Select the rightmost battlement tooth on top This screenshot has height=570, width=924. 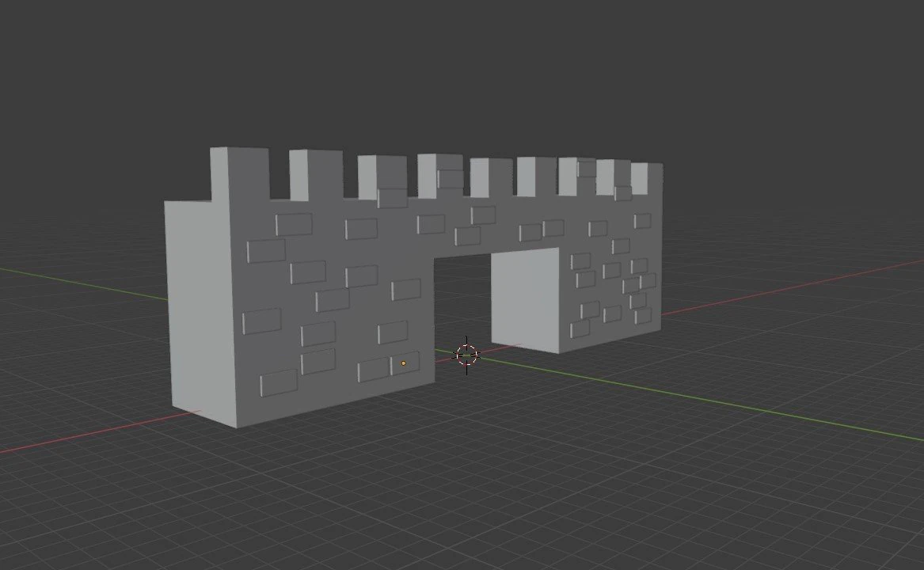tap(649, 178)
